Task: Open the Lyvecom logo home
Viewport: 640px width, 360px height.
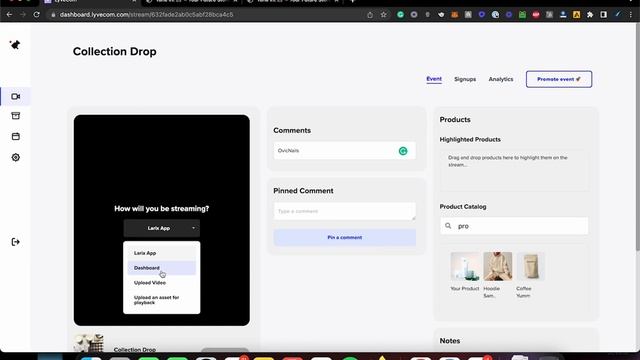Action: [x=15, y=44]
